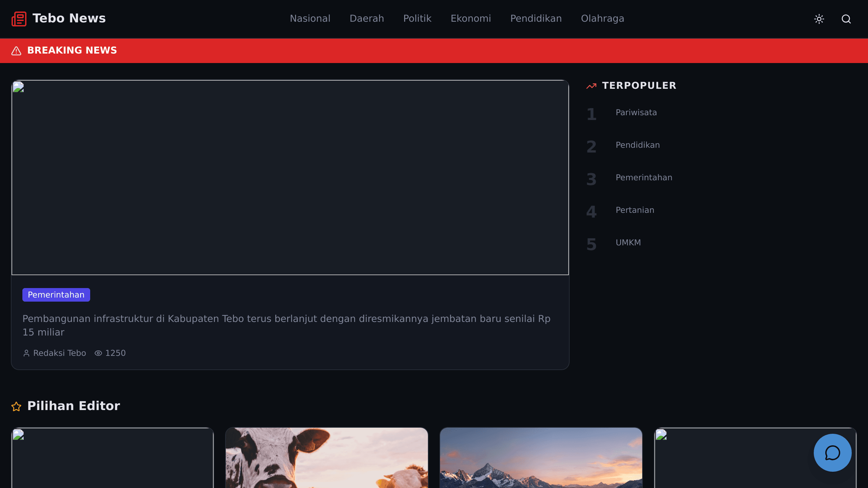Open the Nasional menu item
This screenshot has height=488, width=868.
pyautogui.click(x=310, y=19)
